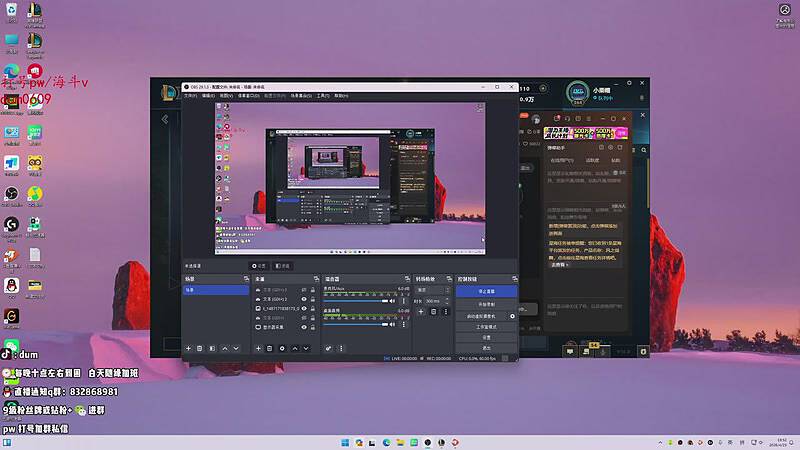800x450 pixels.
Task: Add a new scene with plus icon
Action: tap(188, 348)
